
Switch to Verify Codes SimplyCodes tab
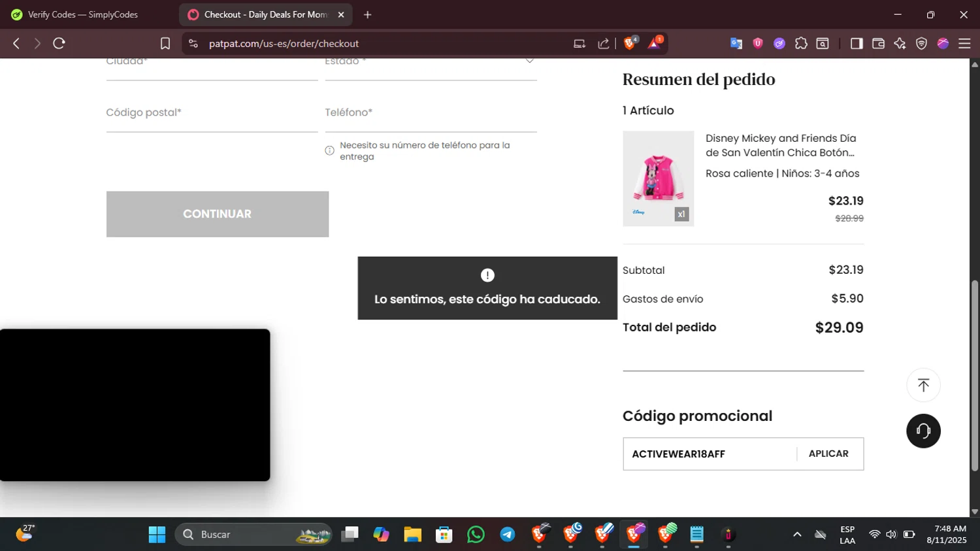[83, 14]
